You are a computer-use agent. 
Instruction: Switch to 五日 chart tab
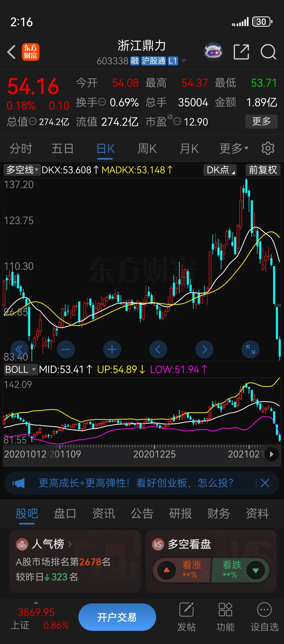click(62, 148)
